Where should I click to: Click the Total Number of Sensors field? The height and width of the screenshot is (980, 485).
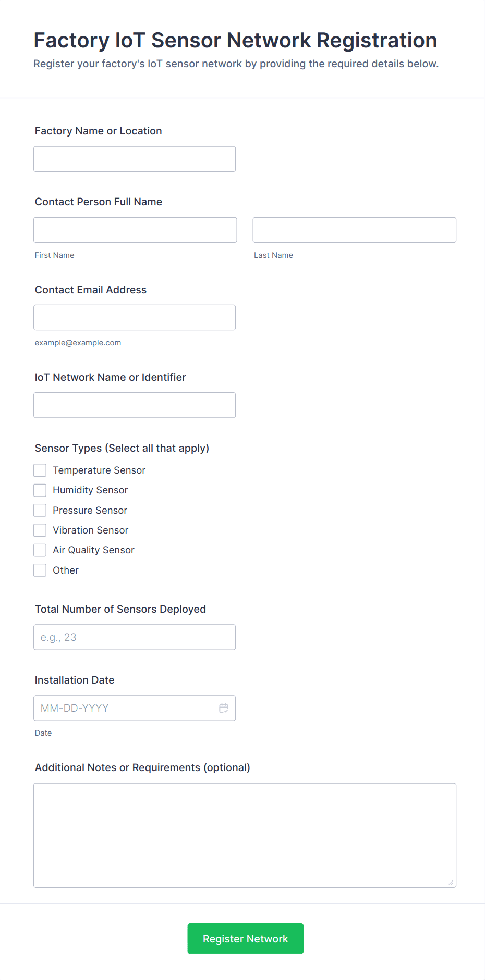point(135,637)
